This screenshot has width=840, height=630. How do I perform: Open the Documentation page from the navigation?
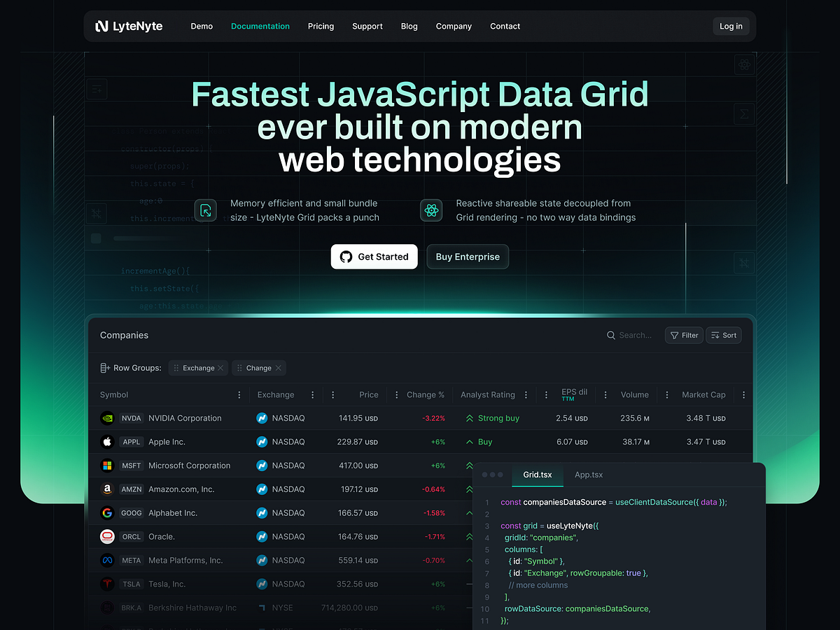[260, 26]
